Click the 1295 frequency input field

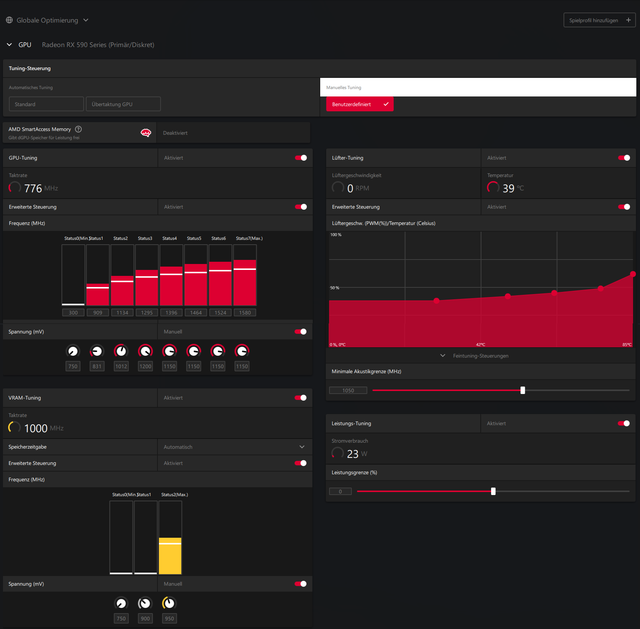[x=147, y=313]
